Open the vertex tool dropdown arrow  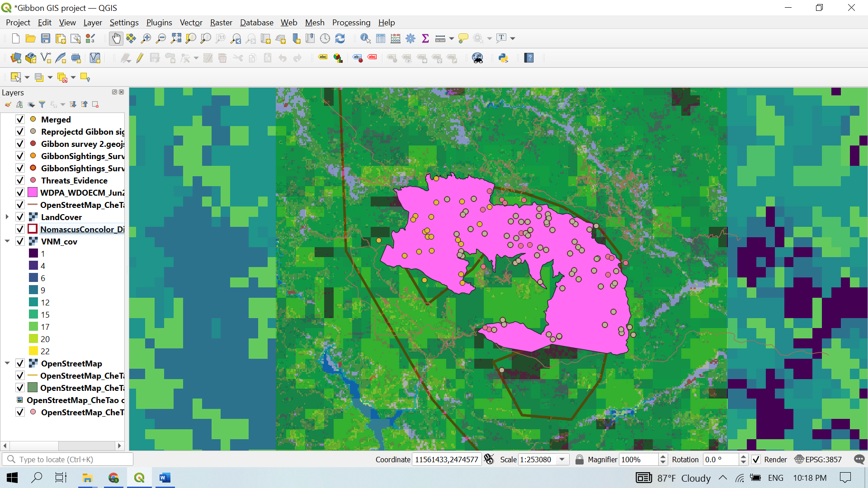tap(196, 58)
